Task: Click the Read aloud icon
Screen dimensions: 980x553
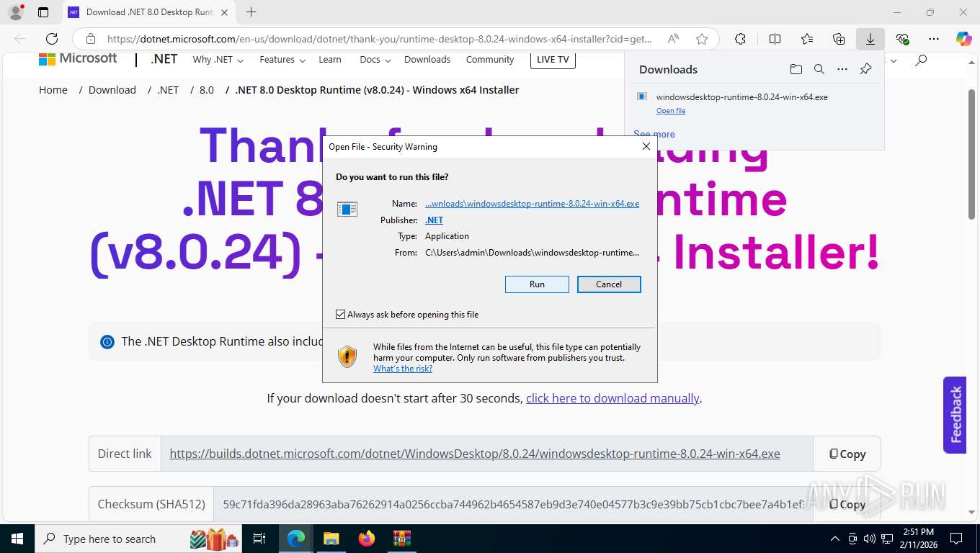Action: (673, 39)
